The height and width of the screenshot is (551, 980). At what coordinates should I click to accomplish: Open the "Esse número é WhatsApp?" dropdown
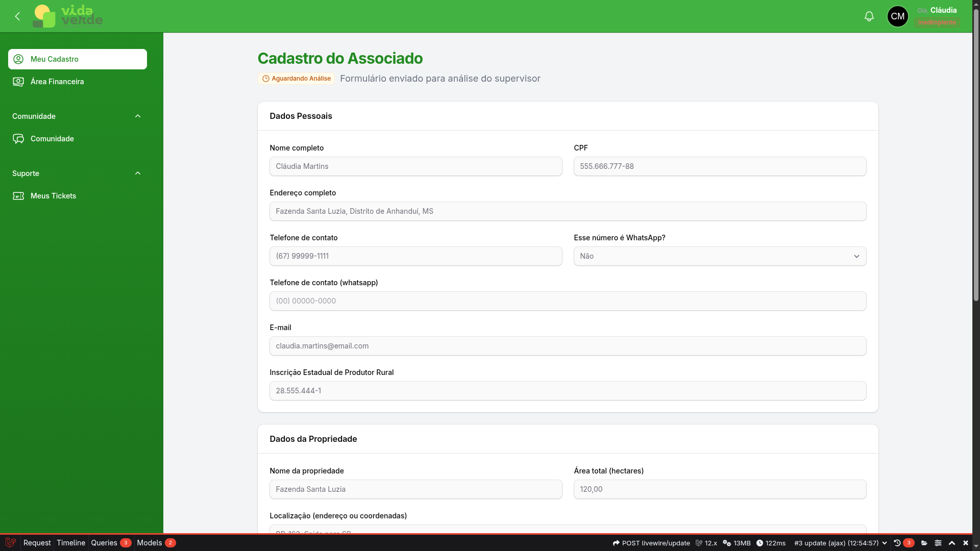click(720, 256)
